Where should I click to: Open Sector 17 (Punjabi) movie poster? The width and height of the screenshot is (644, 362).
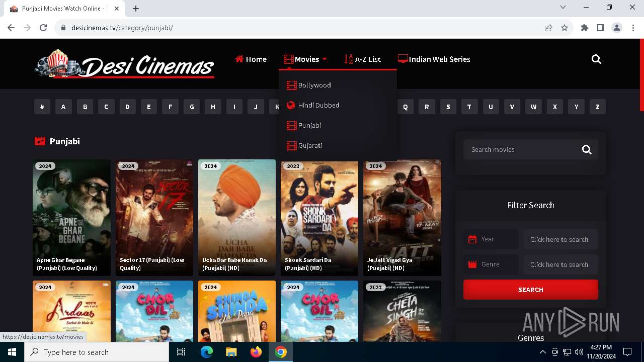[154, 218]
